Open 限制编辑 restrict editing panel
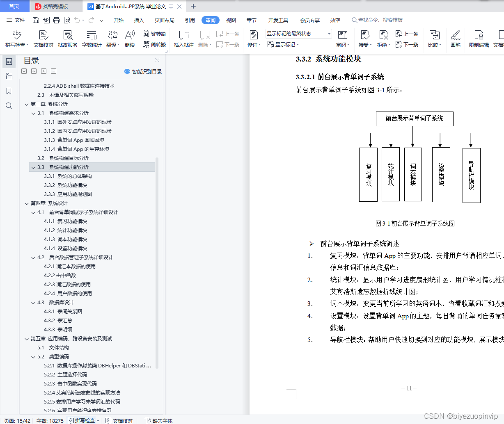 click(x=479, y=39)
